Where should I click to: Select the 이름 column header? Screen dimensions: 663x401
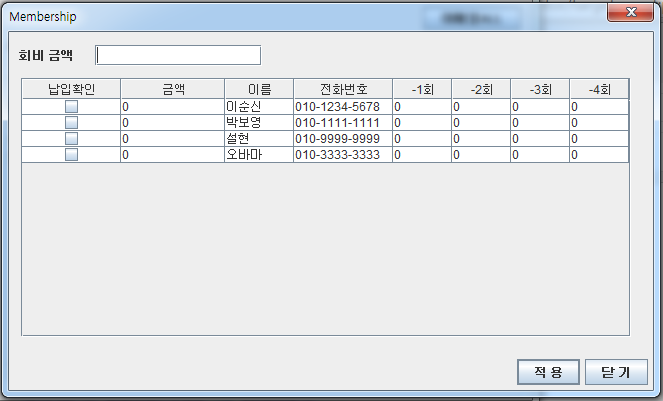coord(259,89)
